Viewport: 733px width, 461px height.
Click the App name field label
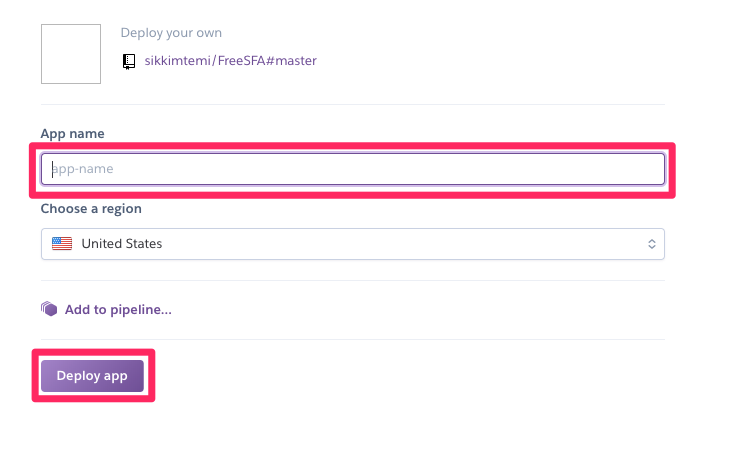(x=72, y=133)
